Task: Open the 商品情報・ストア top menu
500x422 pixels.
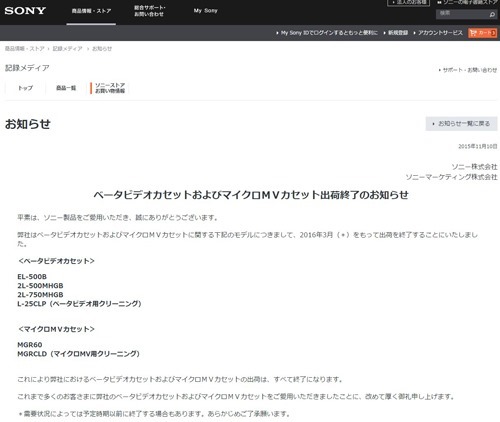Action: coord(91,11)
